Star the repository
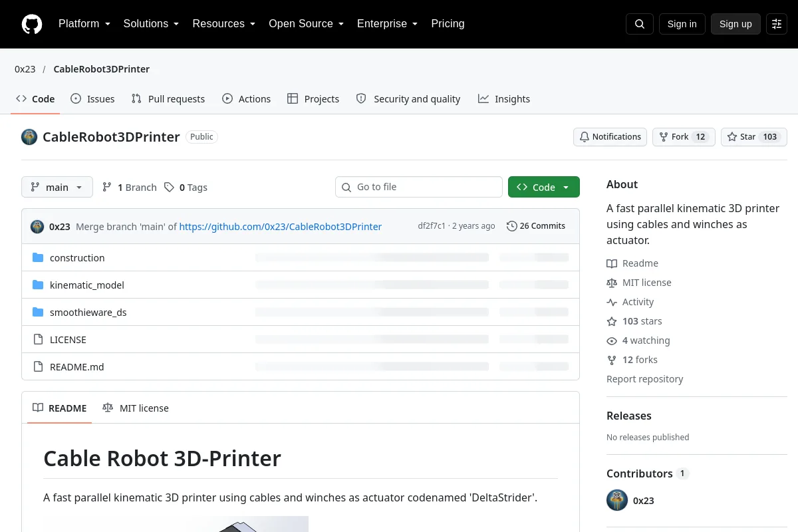This screenshot has height=532, width=798. 754,137
